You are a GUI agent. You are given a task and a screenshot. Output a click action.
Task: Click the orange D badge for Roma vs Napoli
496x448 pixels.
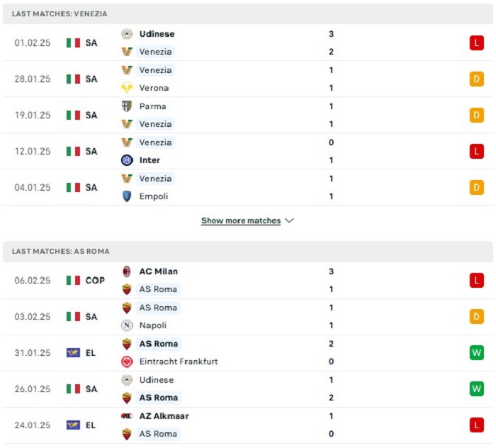point(477,317)
